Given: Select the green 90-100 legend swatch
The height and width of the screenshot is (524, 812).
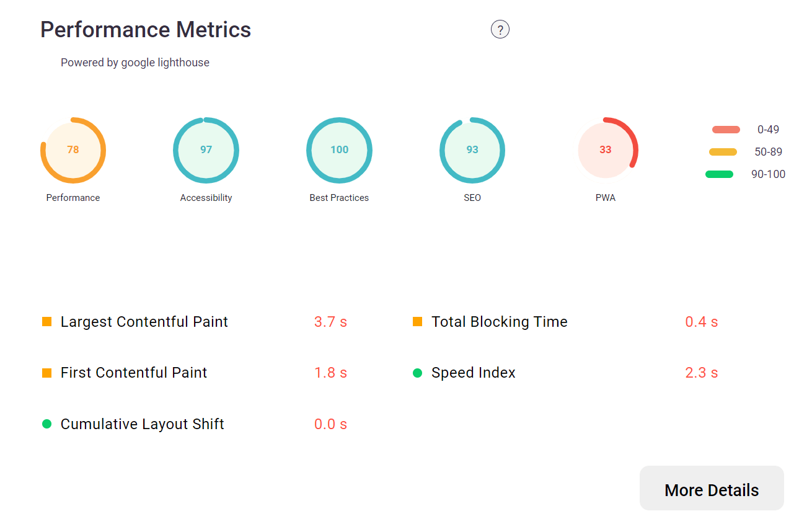Looking at the screenshot, I should [720, 174].
